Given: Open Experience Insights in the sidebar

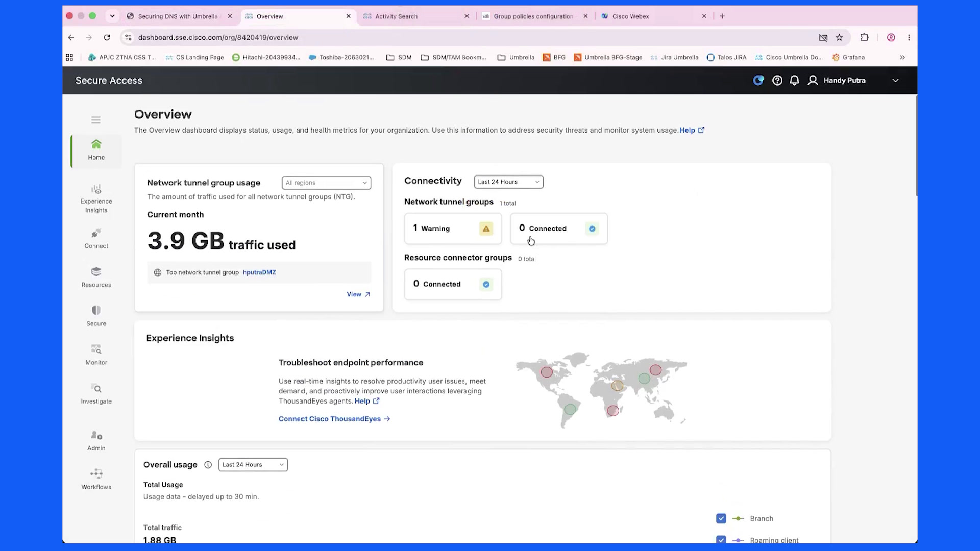Looking at the screenshot, I should [x=96, y=199].
